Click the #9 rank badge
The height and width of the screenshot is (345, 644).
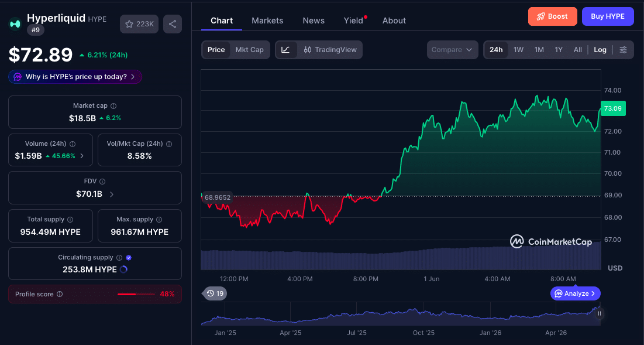pos(36,30)
